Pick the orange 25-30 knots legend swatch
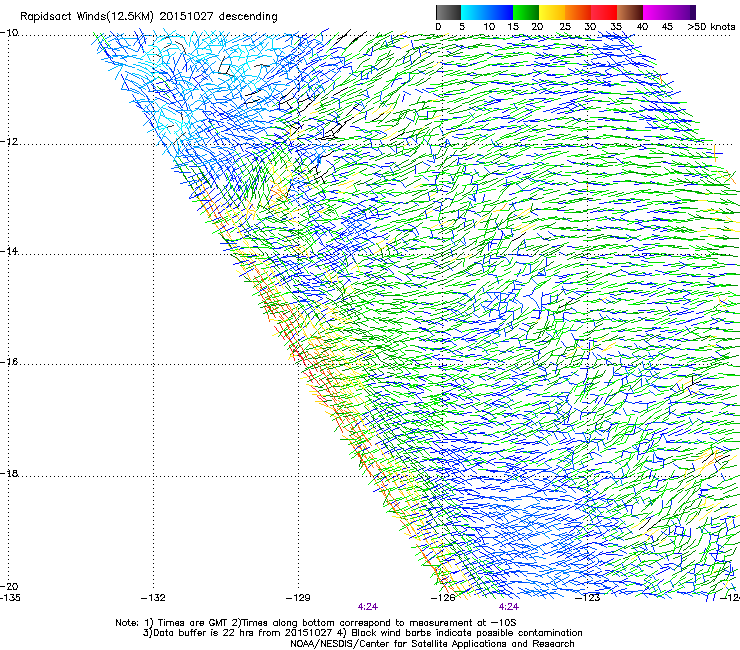Screen dimensions: 740x650 click(578, 12)
